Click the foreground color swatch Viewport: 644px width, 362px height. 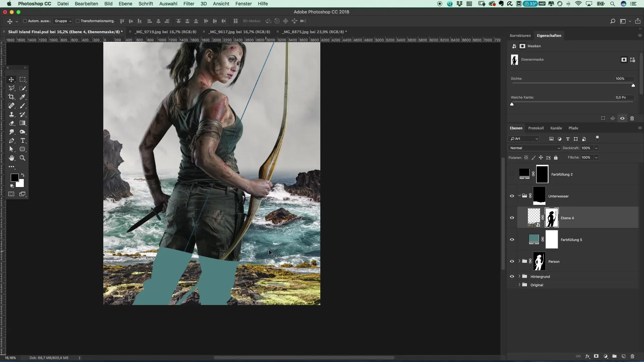click(14, 178)
